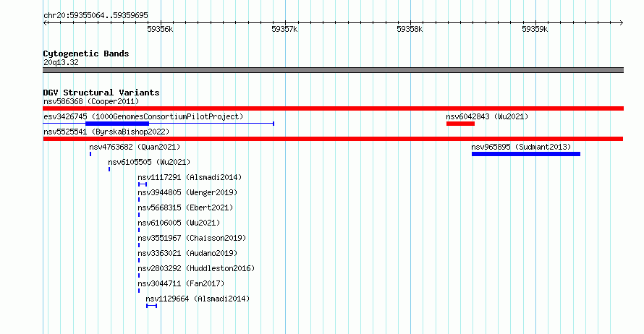Click the small blue nsv6105505 marker

coord(109,169)
